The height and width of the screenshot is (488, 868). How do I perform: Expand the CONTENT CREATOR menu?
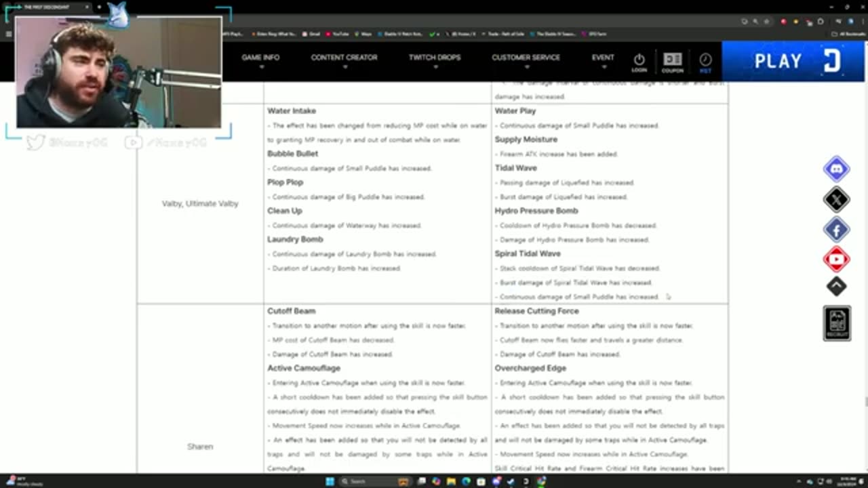[x=344, y=58]
